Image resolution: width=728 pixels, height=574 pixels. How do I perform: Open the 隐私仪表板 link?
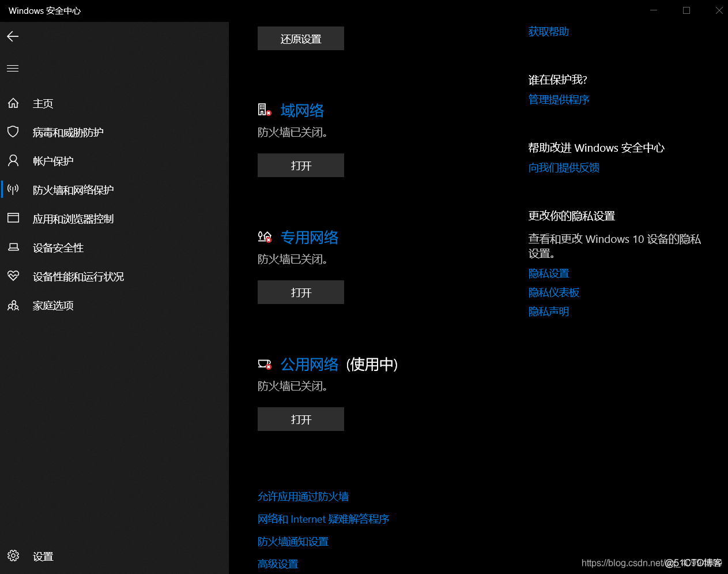point(554,292)
